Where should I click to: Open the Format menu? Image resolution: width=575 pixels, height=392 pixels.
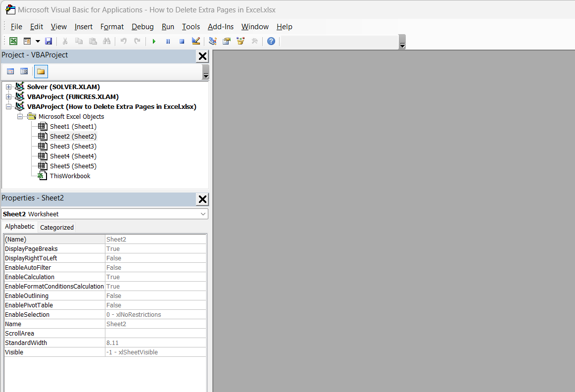(x=112, y=27)
